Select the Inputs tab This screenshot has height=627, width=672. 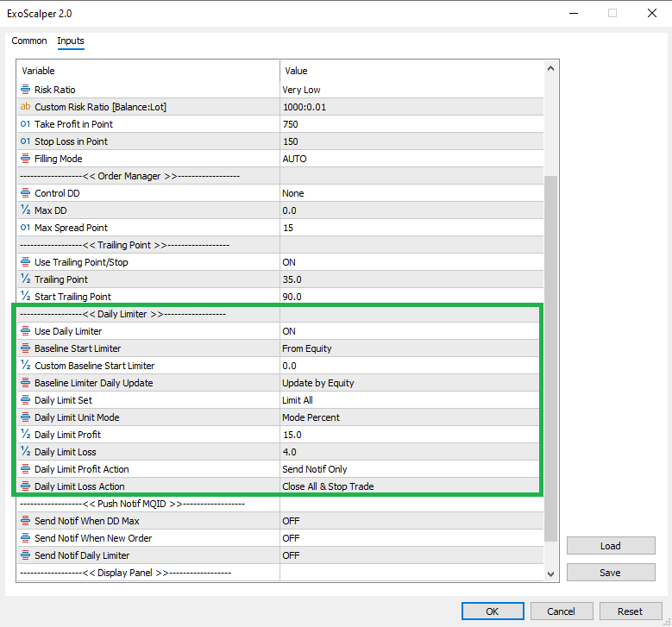coord(71,41)
